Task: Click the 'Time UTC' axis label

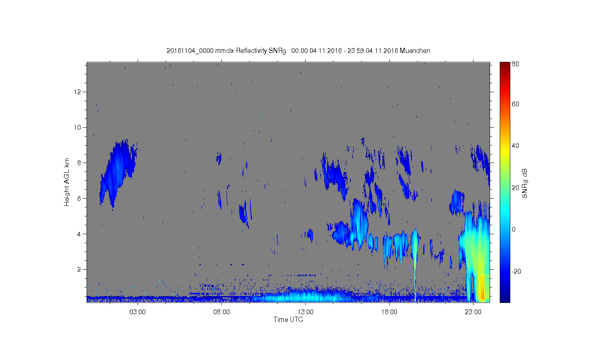Action: (x=288, y=320)
